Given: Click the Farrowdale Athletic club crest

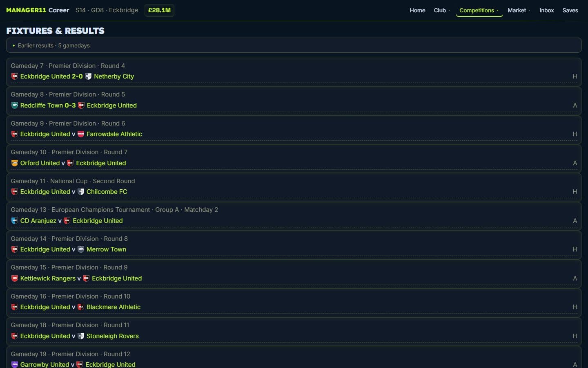Looking at the screenshot, I should click(81, 134).
